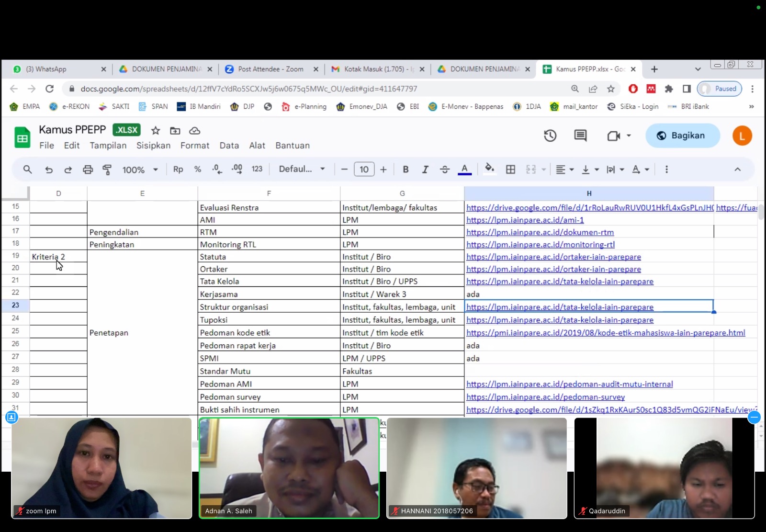Open the fill color picker
Screen dimensions: 766x532
[489, 169]
